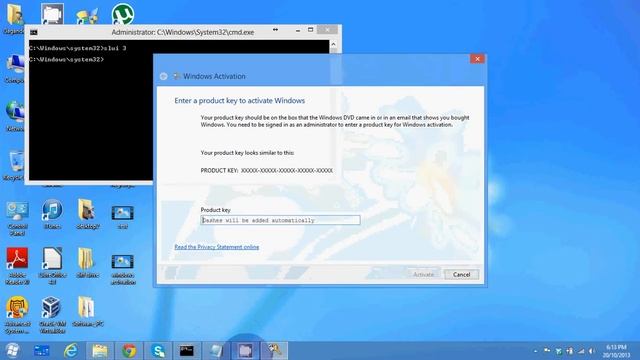Click the blue tiles taskbar icon beside Start
The height and width of the screenshot is (360, 640).
[42, 351]
